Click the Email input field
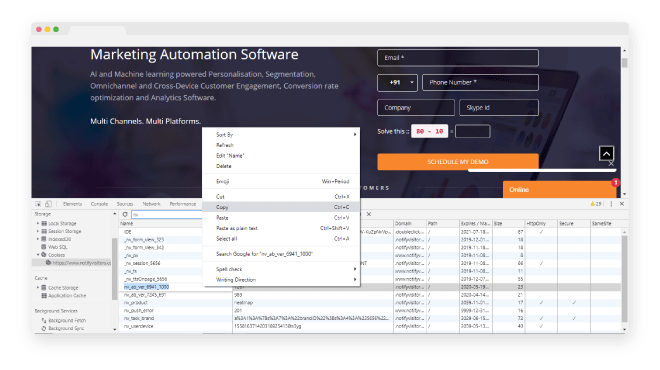Image resolution: width=660 pixels, height=370 pixels. tap(458, 58)
